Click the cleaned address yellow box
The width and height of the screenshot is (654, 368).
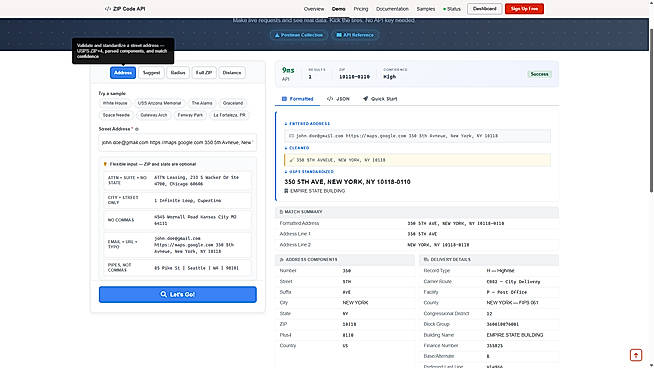tap(418, 160)
